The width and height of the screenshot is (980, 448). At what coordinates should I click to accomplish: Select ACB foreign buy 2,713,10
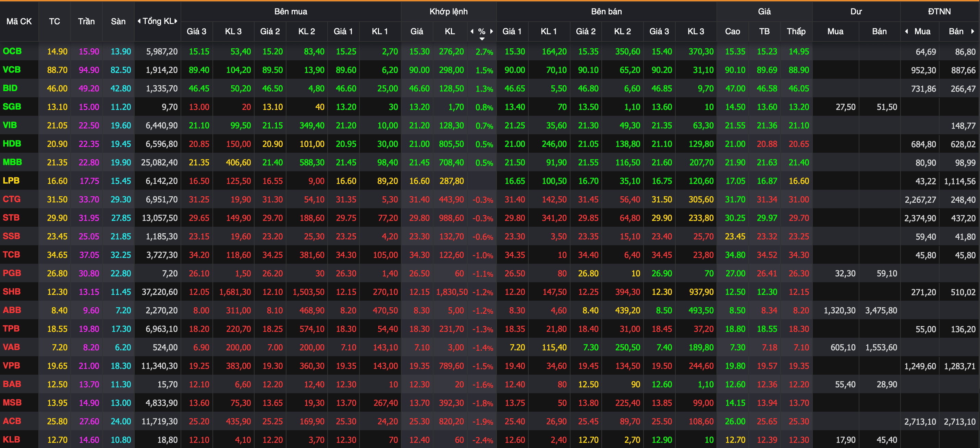click(920, 421)
